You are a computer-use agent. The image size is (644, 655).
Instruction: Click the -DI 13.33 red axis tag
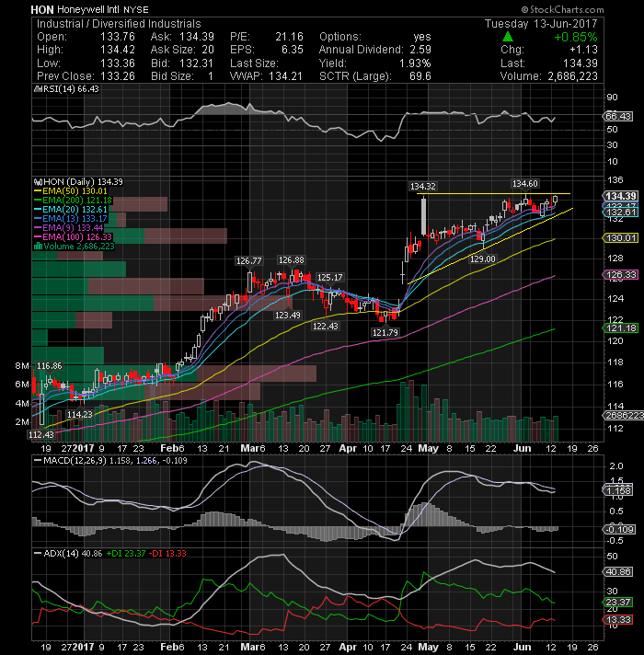click(618, 620)
